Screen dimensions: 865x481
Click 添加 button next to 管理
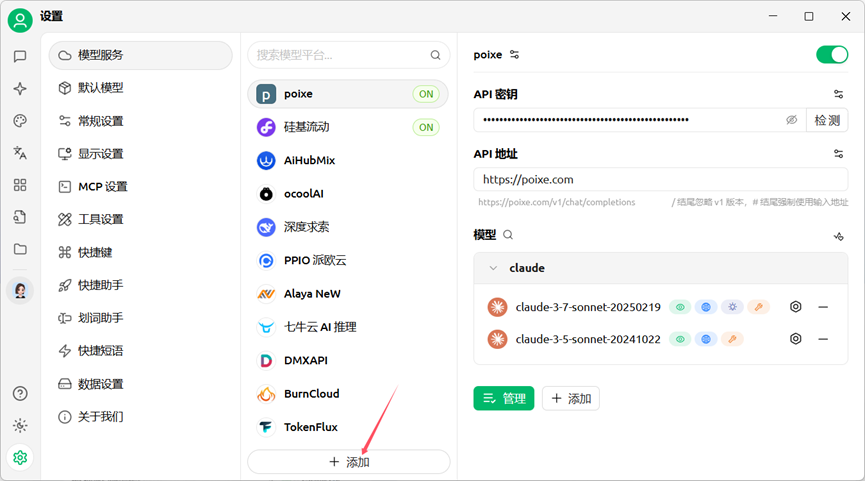[x=571, y=398]
